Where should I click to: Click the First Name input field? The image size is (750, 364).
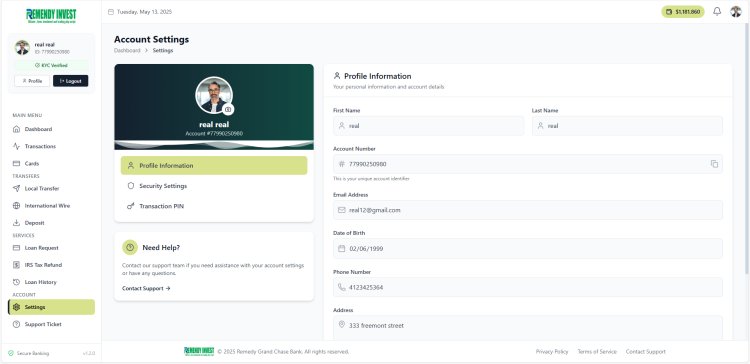coord(429,126)
